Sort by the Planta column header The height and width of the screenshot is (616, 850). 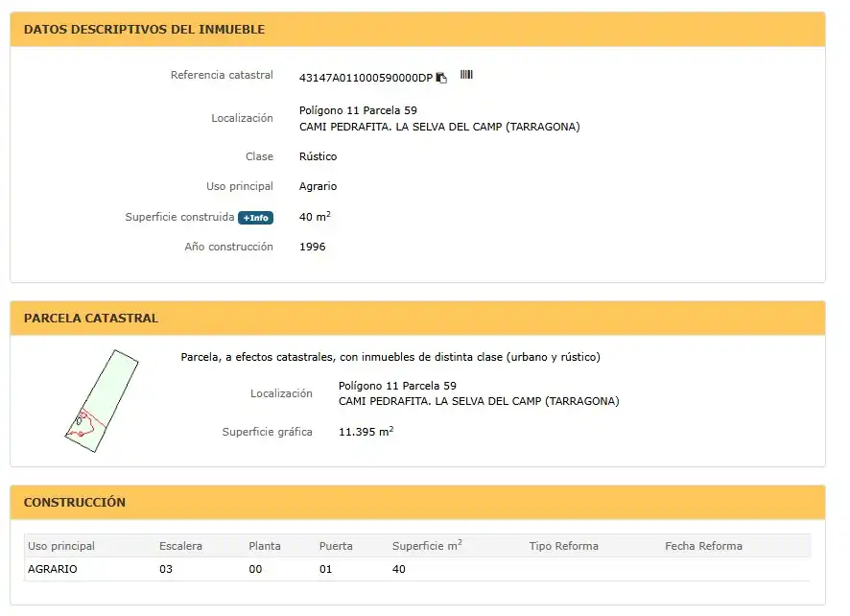click(265, 546)
